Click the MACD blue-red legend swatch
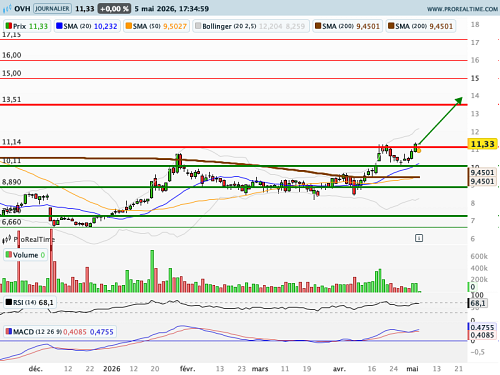500x375 pixels. click(x=9, y=332)
